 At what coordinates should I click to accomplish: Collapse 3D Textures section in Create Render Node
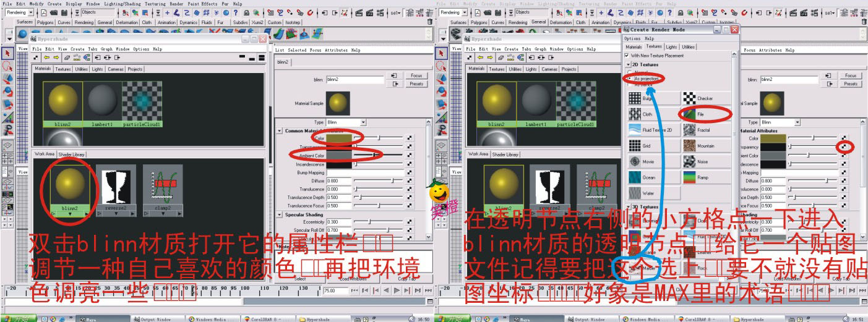click(627, 207)
